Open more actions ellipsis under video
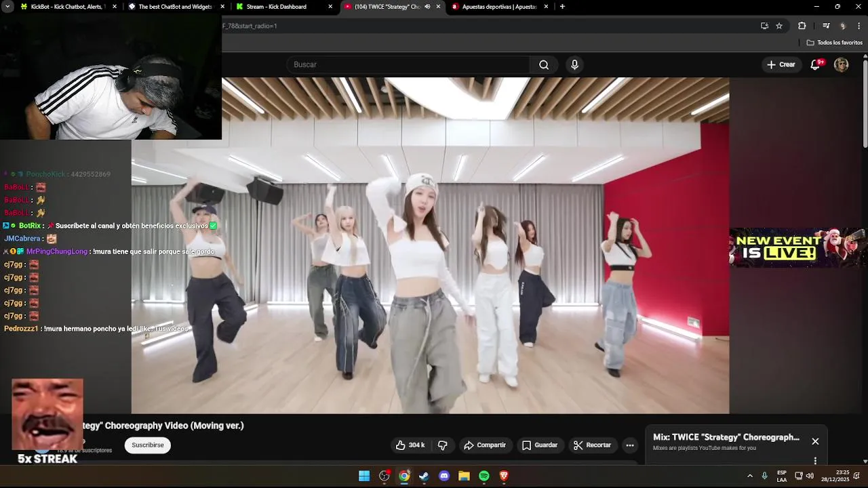868x488 pixels. point(630,445)
